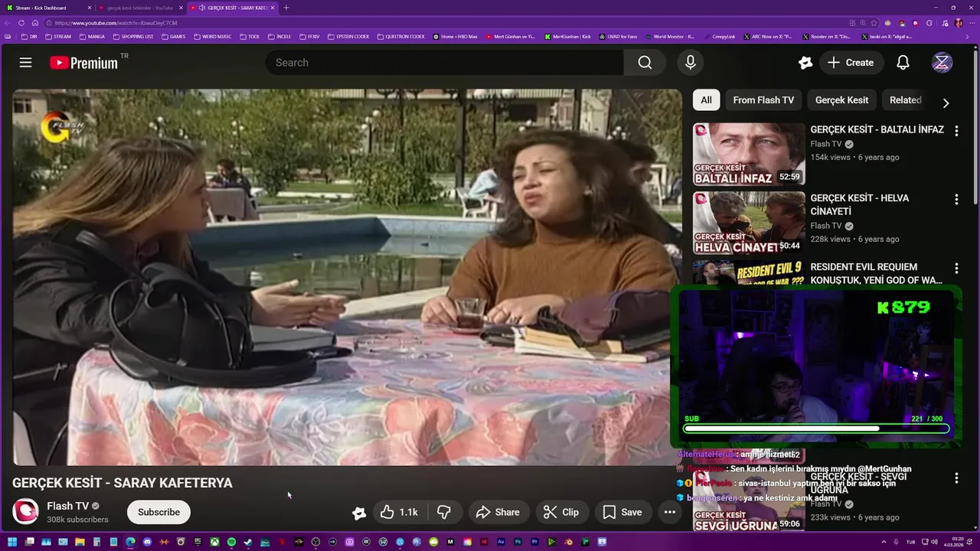980x551 pixels.
Task: Open Windows Start menu
Action: [x=12, y=542]
